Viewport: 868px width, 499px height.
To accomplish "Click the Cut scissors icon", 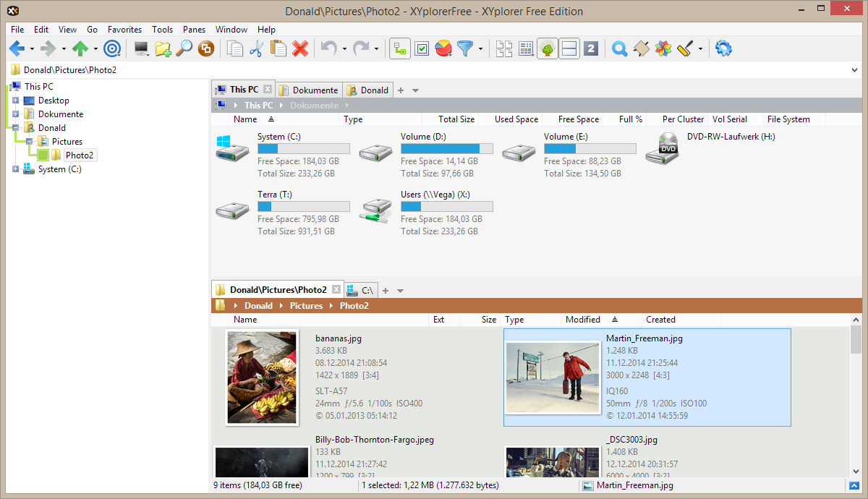I will pyautogui.click(x=256, y=48).
